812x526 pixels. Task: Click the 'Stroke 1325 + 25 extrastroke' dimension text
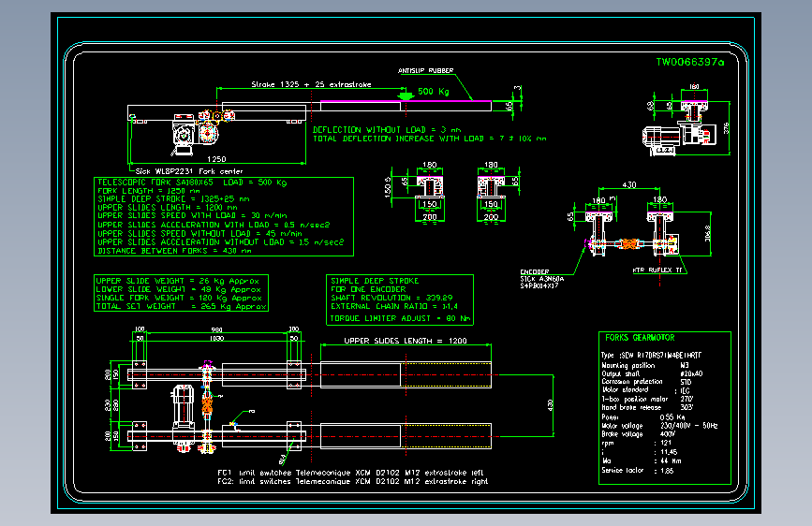point(311,84)
